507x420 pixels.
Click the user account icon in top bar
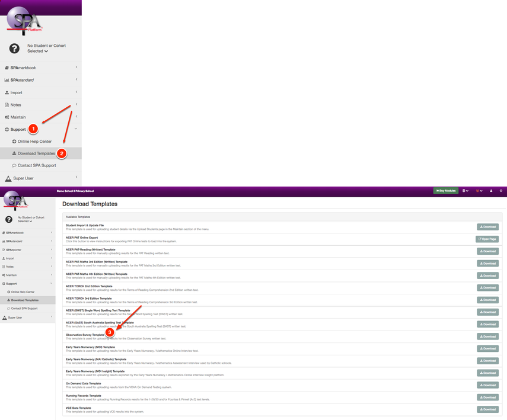click(491, 191)
